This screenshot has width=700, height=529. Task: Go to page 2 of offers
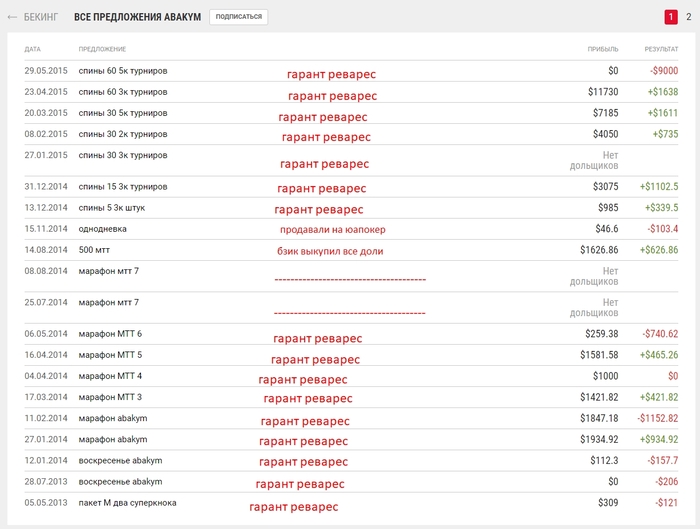[x=688, y=17]
